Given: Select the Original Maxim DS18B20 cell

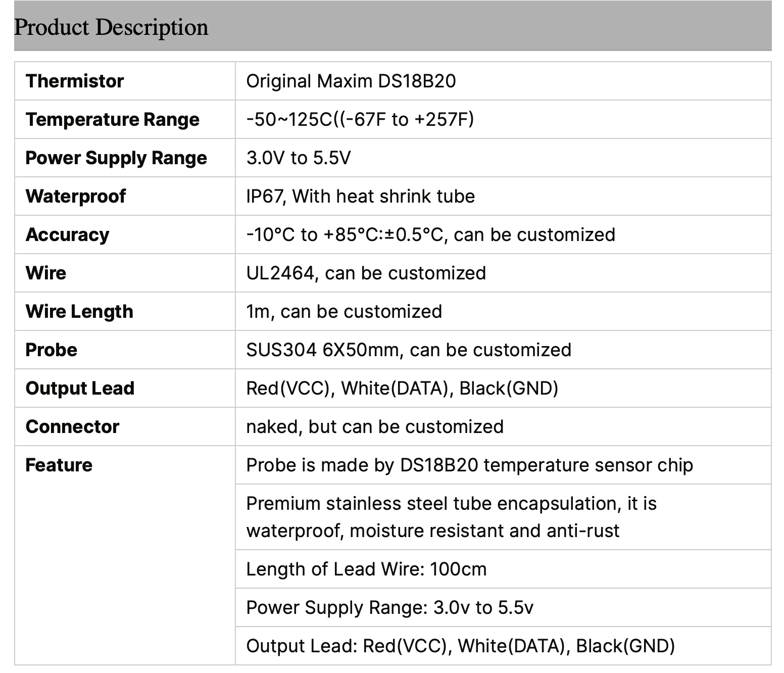Looking at the screenshot, I should tap(351, 81).
